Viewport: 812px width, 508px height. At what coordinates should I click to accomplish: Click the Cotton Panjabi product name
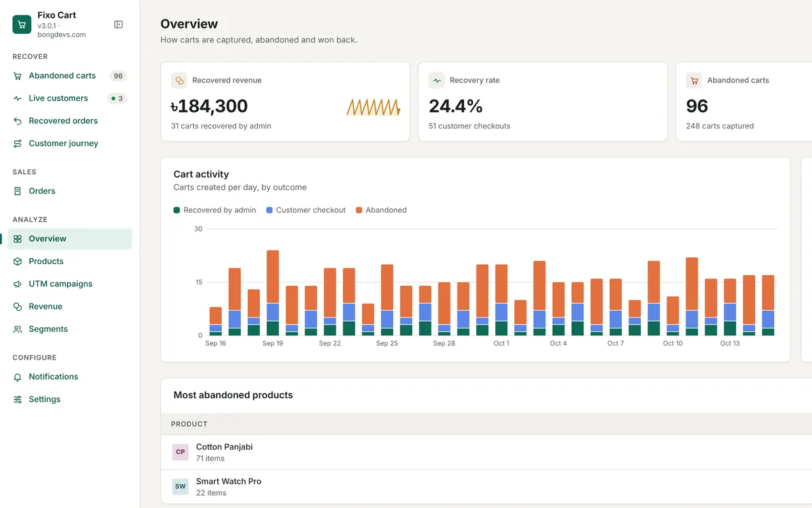[x=225, y=447]
